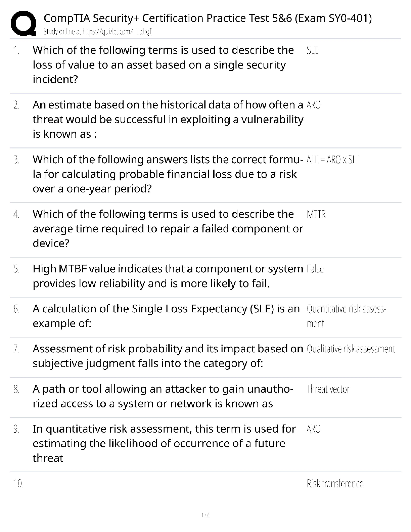Click the CompTIA Security+ Practice Test title
Viewport: 411px width, 532px height.
pos(208,18)
